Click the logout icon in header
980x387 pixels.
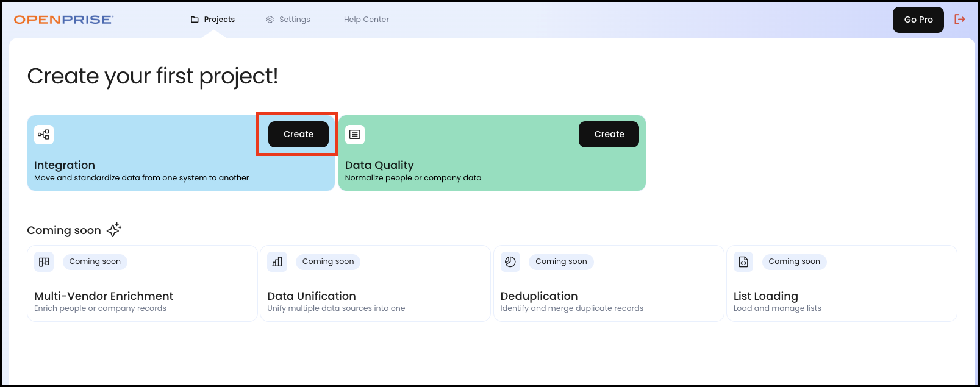[x=960, y=20]
